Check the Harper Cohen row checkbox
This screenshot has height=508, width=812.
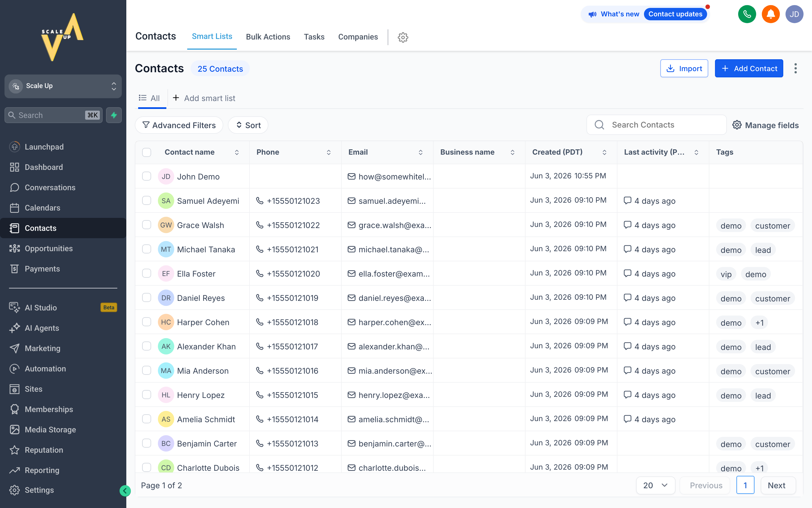[147, 321]
